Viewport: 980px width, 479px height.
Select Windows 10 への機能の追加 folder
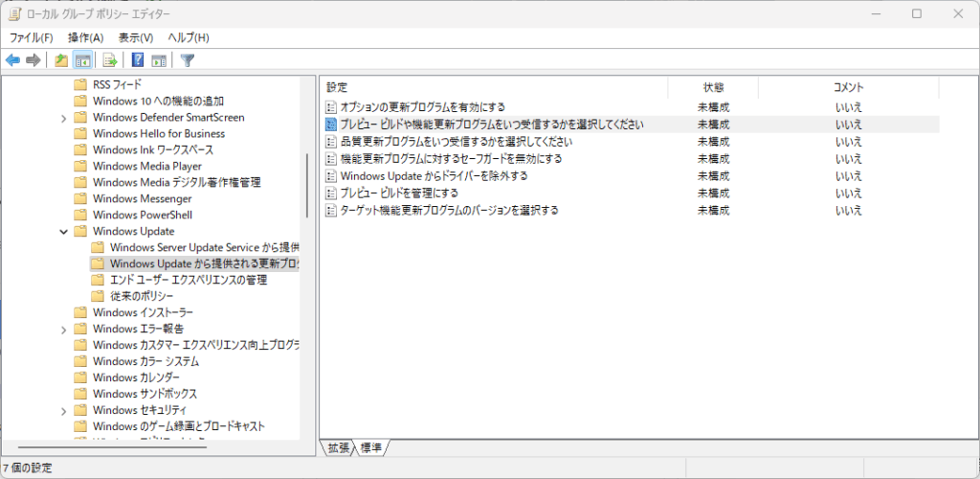point(158,101)
